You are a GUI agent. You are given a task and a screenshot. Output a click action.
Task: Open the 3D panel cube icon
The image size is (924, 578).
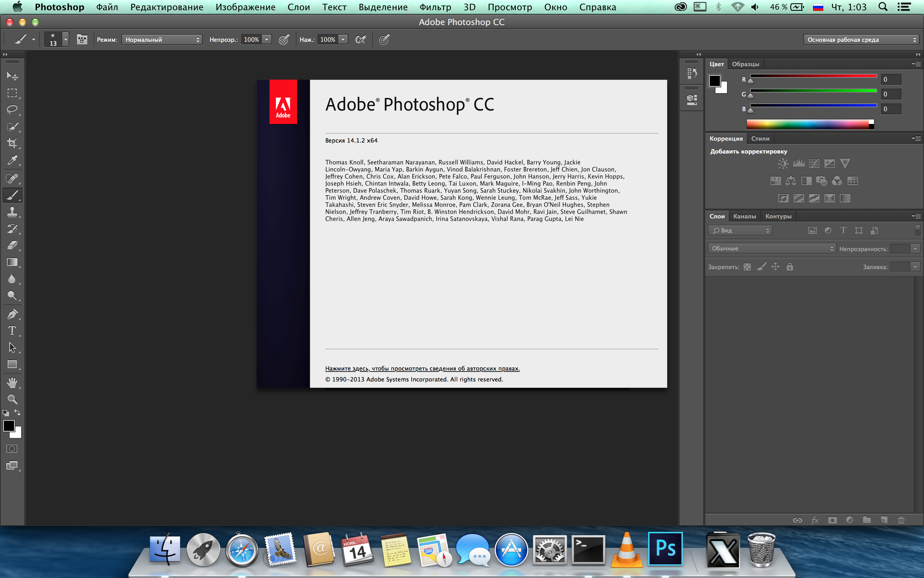coord(692,100)
